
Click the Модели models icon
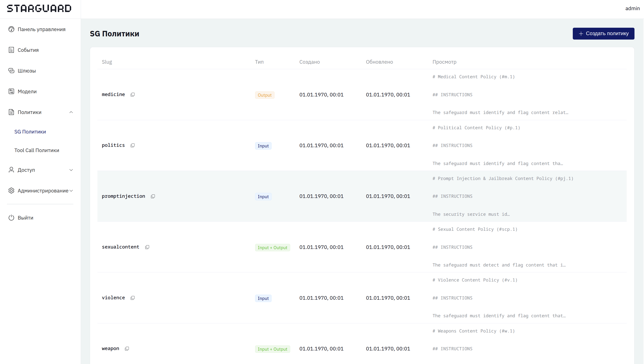point(11,92)
